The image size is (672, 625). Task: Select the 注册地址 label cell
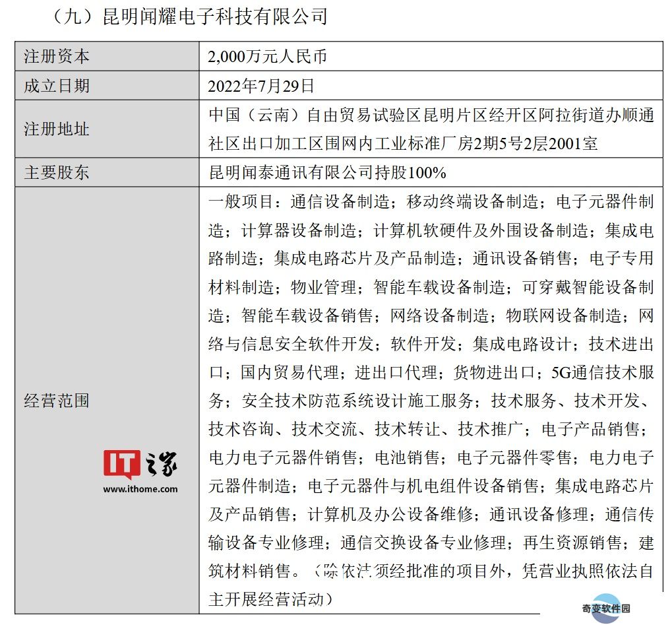click(x=107, y=129)
